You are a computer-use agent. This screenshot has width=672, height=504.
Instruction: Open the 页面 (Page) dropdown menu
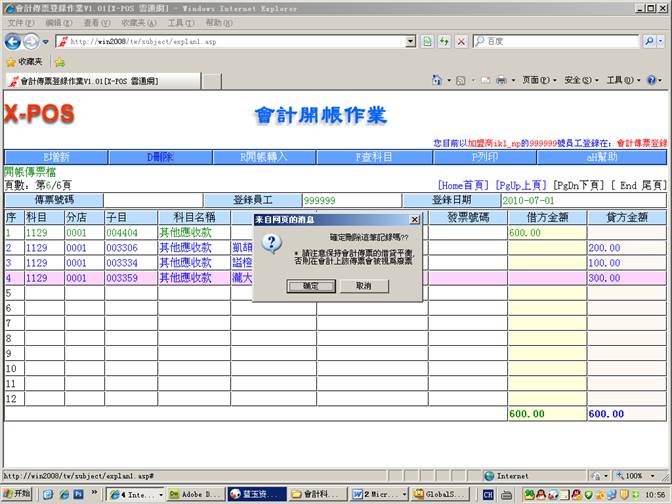[x=537, y=80]
